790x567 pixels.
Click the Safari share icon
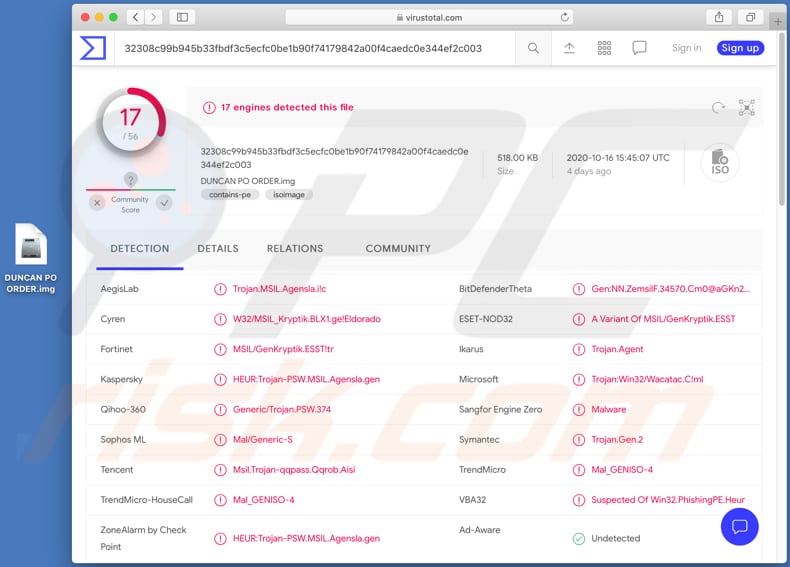tap(719, 17)
